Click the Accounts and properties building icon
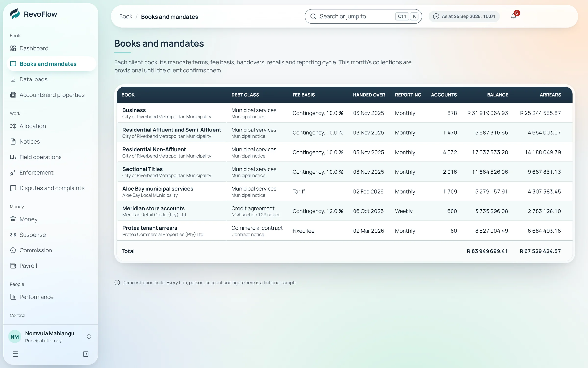This screenshot has width=588, height=368. coord(13,95)
